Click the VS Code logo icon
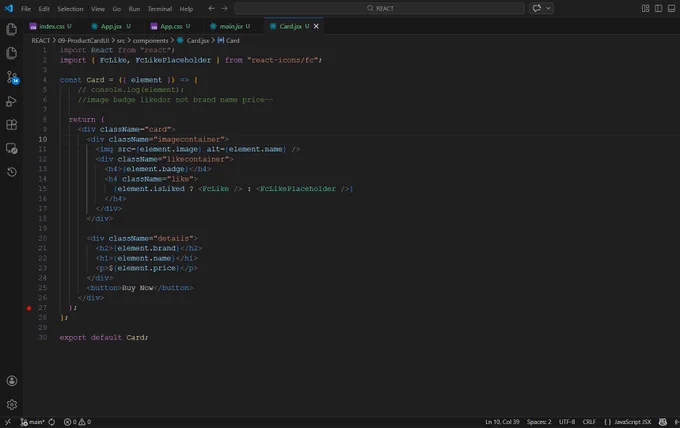Image resolution: width=680 pixels, height=428 pixels. [9, 8]
